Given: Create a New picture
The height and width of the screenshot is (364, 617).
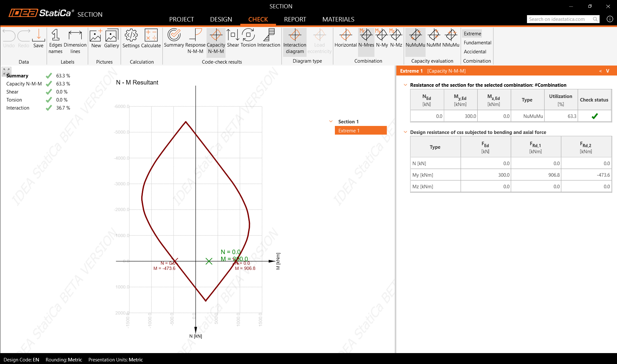Looking at the screenshot, I should (96, 39).
